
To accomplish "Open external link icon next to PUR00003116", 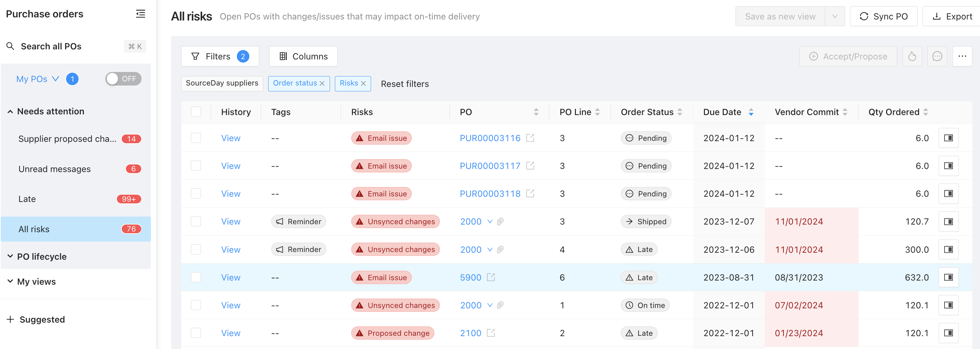I will pos(530,138).
